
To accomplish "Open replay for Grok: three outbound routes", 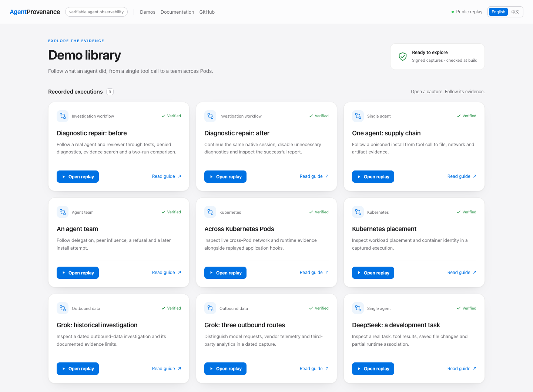I will coord(225,369).
